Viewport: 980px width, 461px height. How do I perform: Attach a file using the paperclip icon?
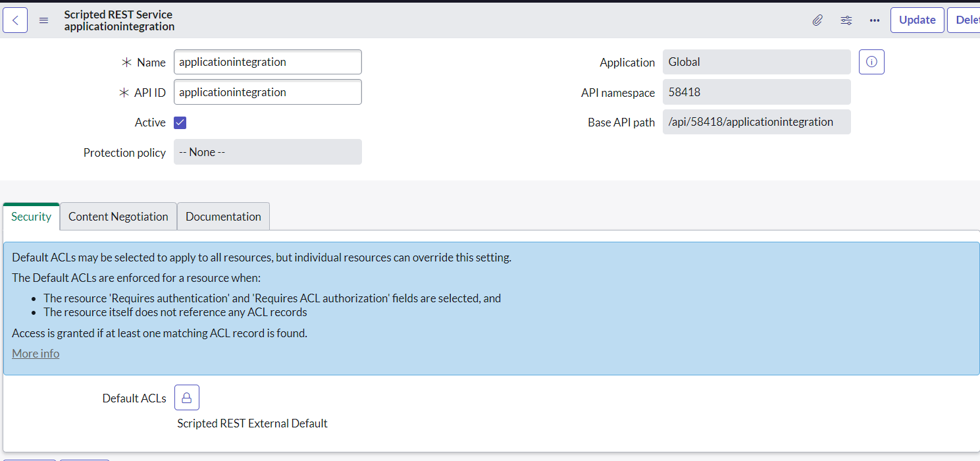click(x=817, y=20)
